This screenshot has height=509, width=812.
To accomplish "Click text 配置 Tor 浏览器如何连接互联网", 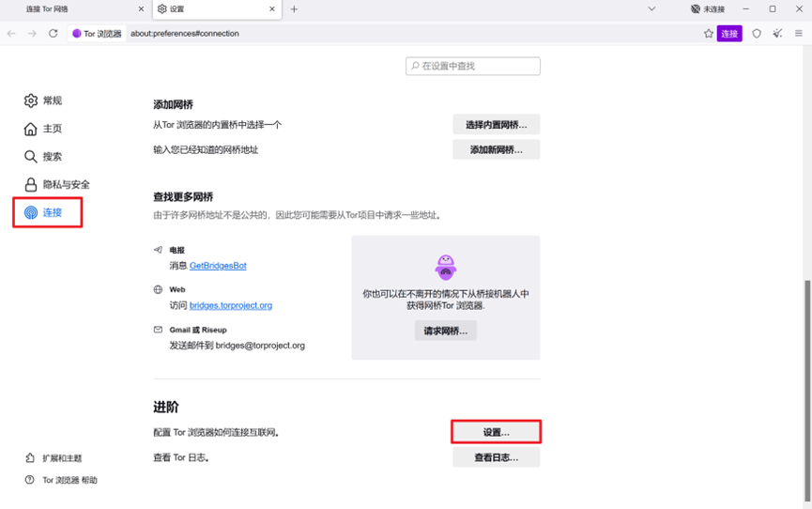I will [216, 432].
